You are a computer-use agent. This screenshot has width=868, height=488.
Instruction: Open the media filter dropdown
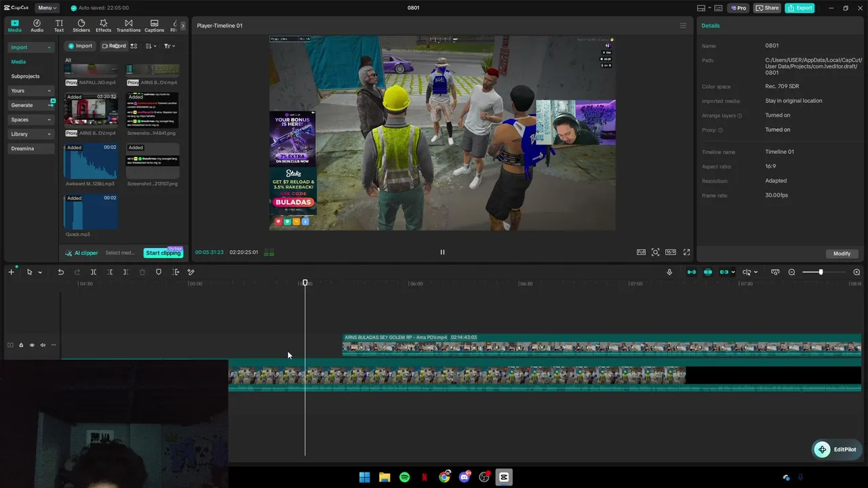[169, 46]
